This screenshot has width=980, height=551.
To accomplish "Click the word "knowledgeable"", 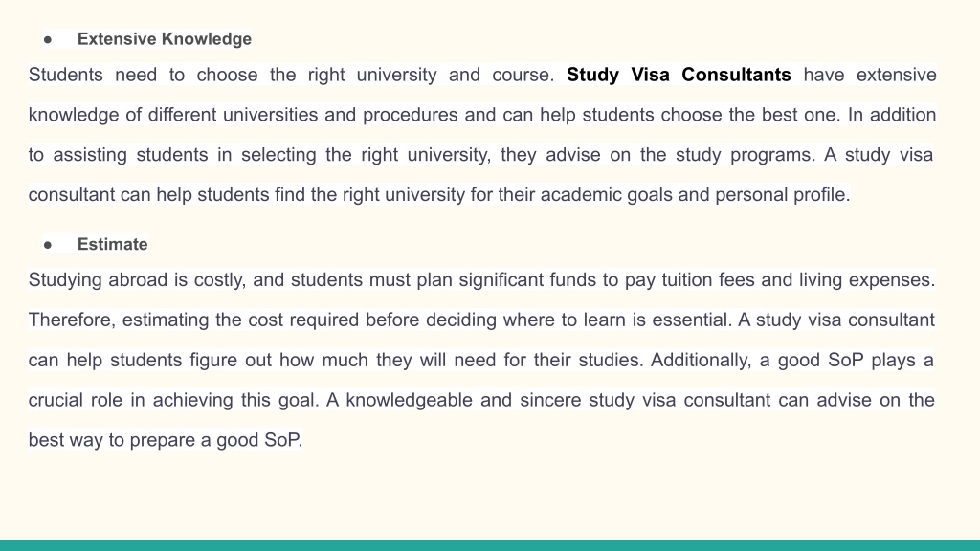I will pyautogui.click(x=409, y=400).
